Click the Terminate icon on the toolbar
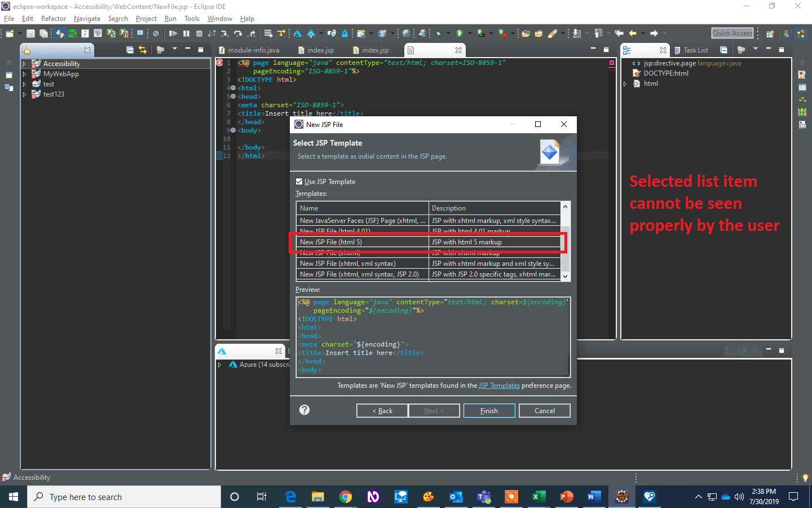The width and height of the screenshot is (812, 508). point(198,33)
